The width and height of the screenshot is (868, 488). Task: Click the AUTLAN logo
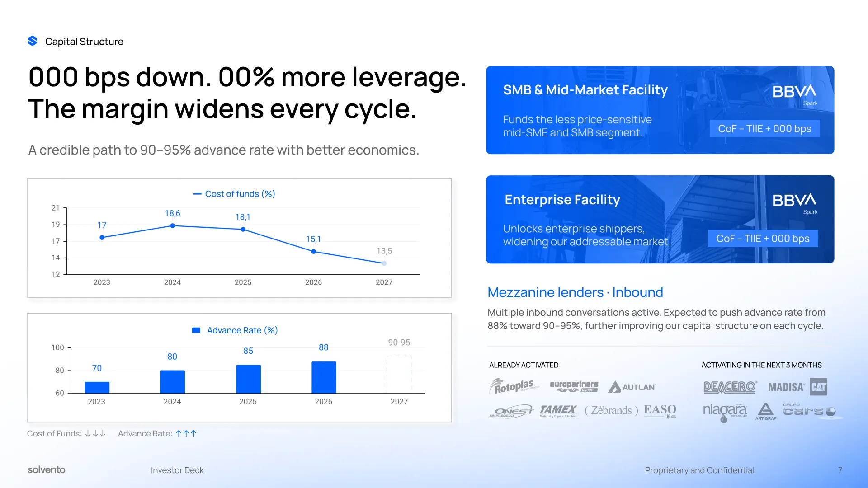[x=632, y=387]
